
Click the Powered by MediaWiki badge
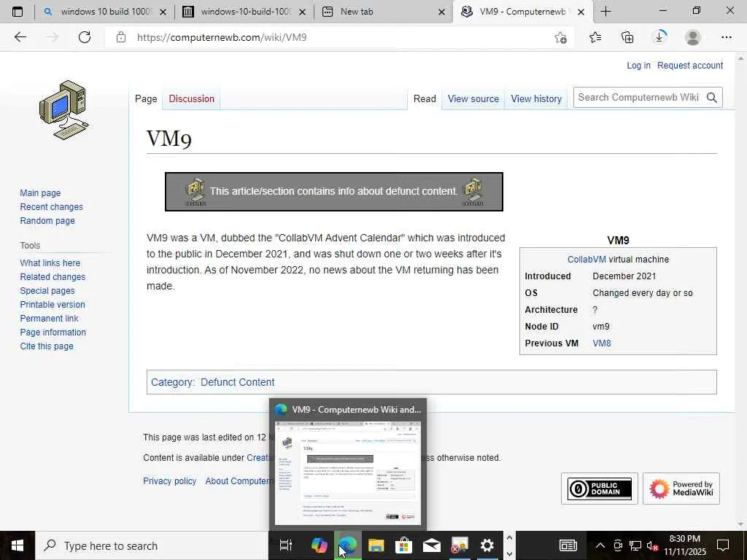click(x=681, y=489)
